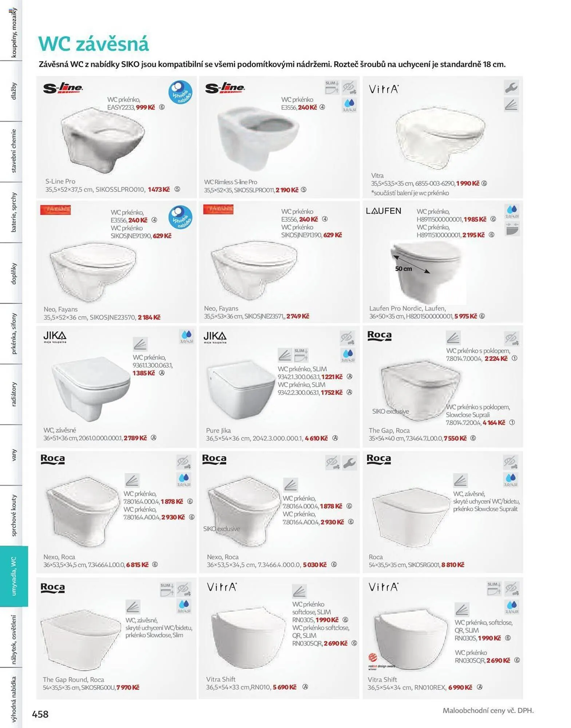Click the Výhodná nabídka badge on S-Line Pro
Viewport: 571px width, 728px height.
pos(180,92)
